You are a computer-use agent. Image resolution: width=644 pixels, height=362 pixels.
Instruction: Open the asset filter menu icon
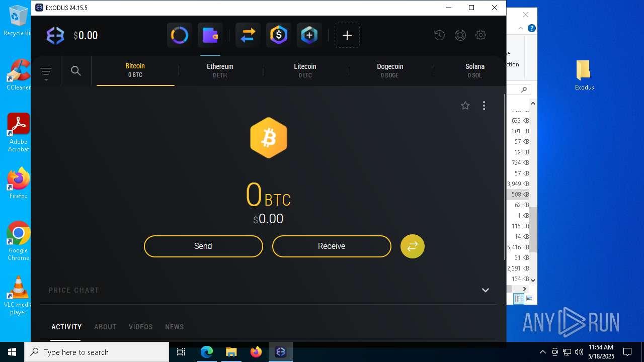(46, 71)
